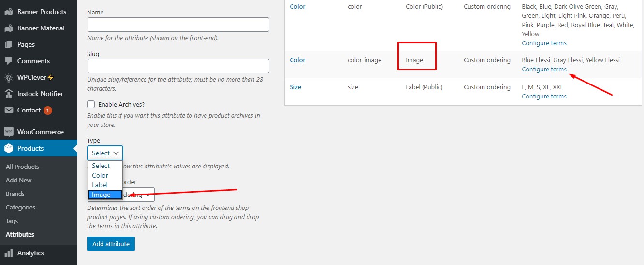Choose Image from the type list
This screenshot has height=265, width=644.
[105, 195]
